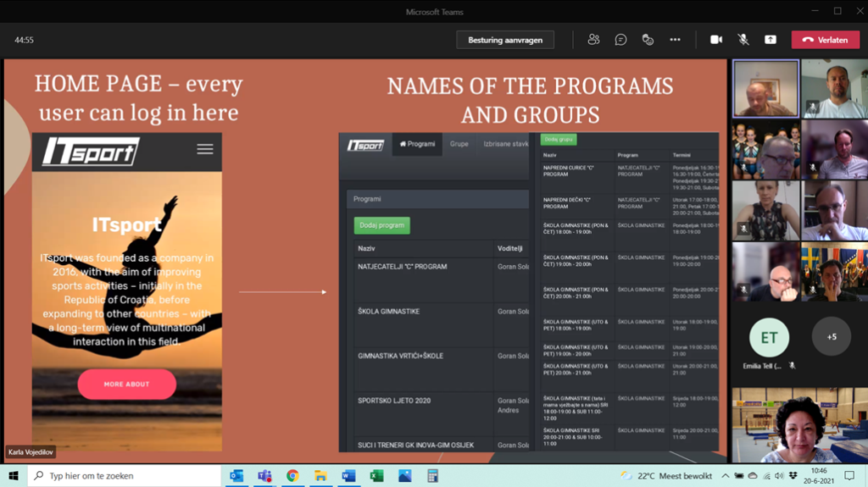Open the clock and date 10:46
Viewport: 868px width, 487px height.
(819, 475)
